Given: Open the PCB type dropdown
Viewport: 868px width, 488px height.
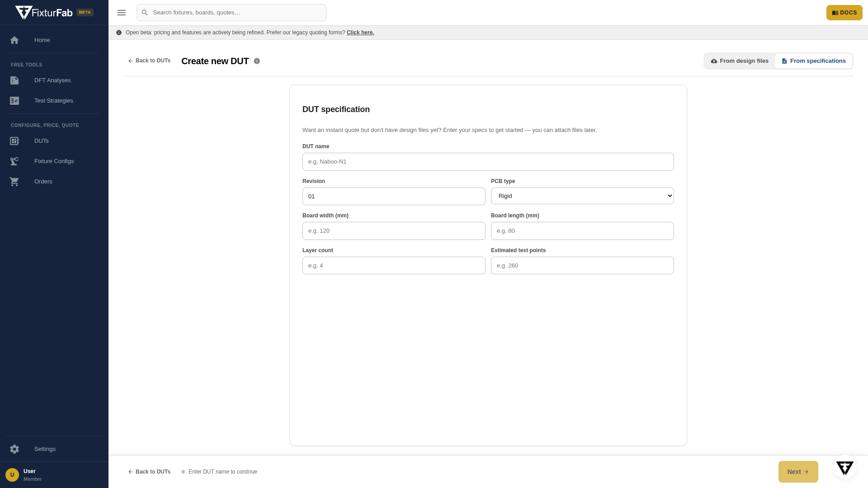Looking at the screenshot, I should (x=582, y=196).
